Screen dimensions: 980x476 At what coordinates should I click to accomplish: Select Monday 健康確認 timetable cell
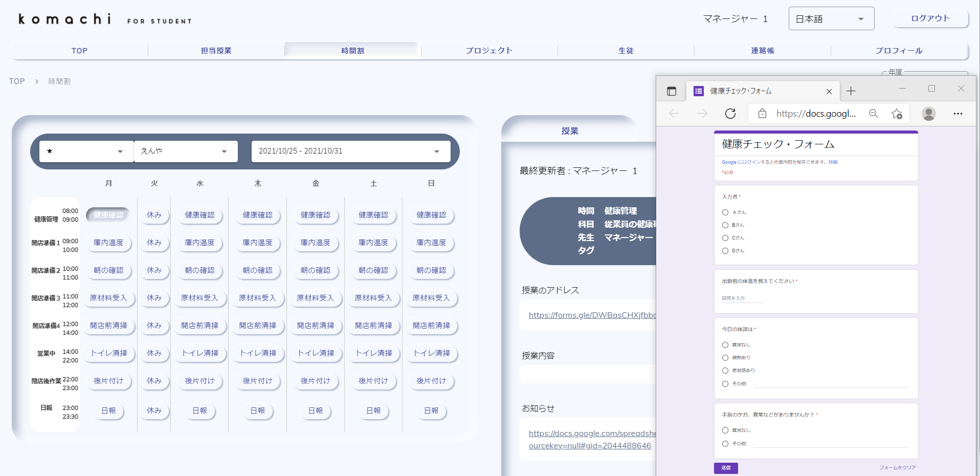click(108, 215)
